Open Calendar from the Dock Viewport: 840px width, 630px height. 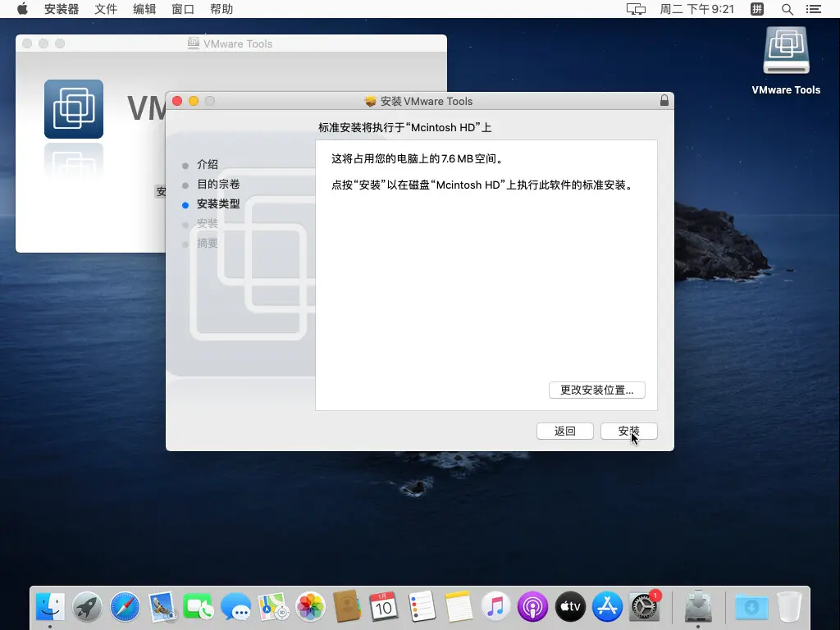tap(384, 607)
